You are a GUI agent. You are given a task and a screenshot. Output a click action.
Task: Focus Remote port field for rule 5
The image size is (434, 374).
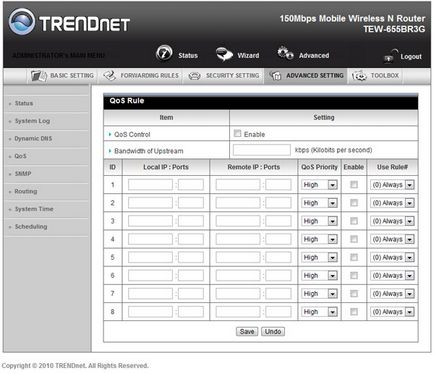(x=278, y=257)
